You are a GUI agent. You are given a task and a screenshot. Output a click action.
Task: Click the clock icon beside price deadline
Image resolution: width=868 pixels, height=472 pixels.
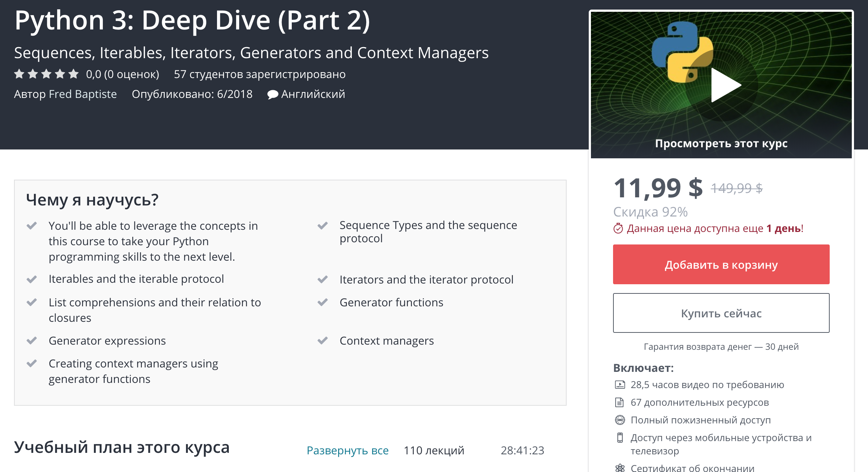[618, 229]
